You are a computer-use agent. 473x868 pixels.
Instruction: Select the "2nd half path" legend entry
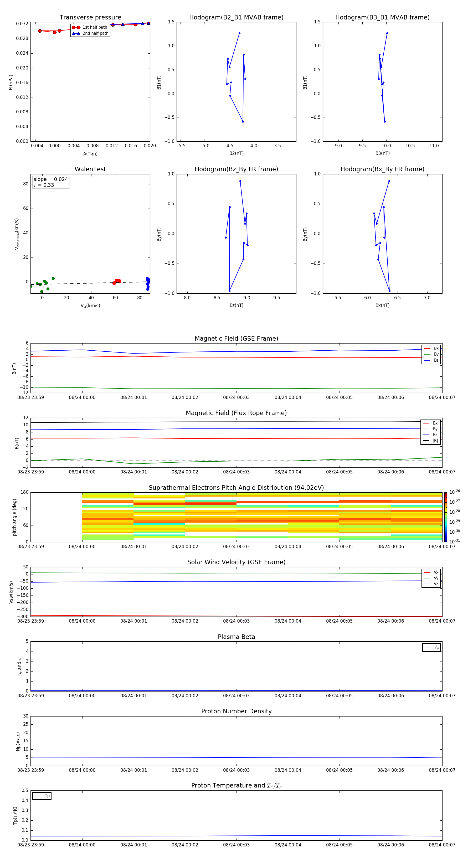(x=90, y=33)
